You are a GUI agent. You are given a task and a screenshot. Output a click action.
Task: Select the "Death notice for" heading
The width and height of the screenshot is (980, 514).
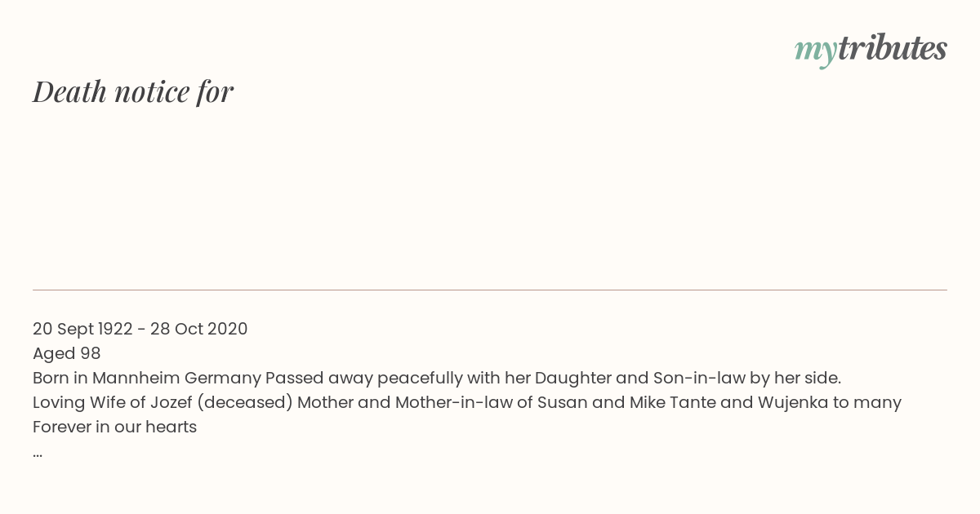pos(133,91)
